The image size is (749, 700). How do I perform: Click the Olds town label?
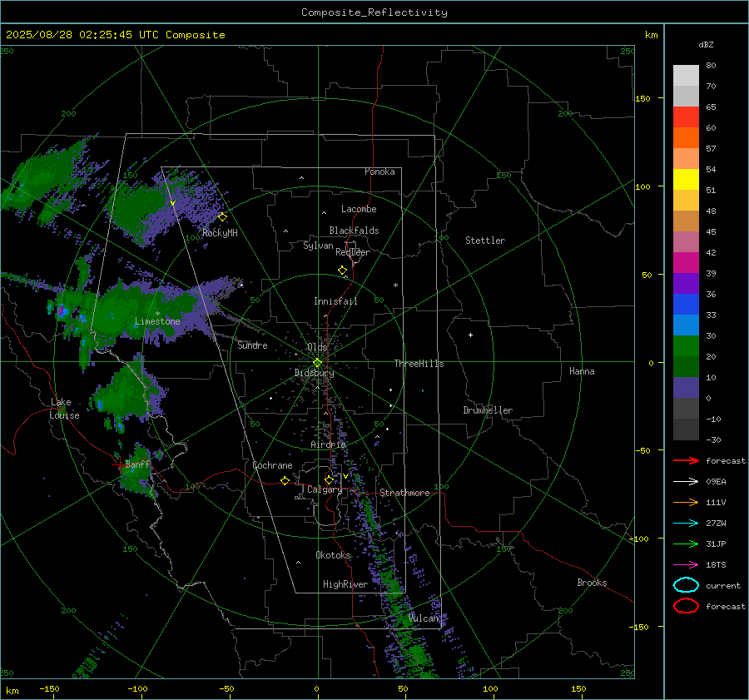[x=317, y=347]
